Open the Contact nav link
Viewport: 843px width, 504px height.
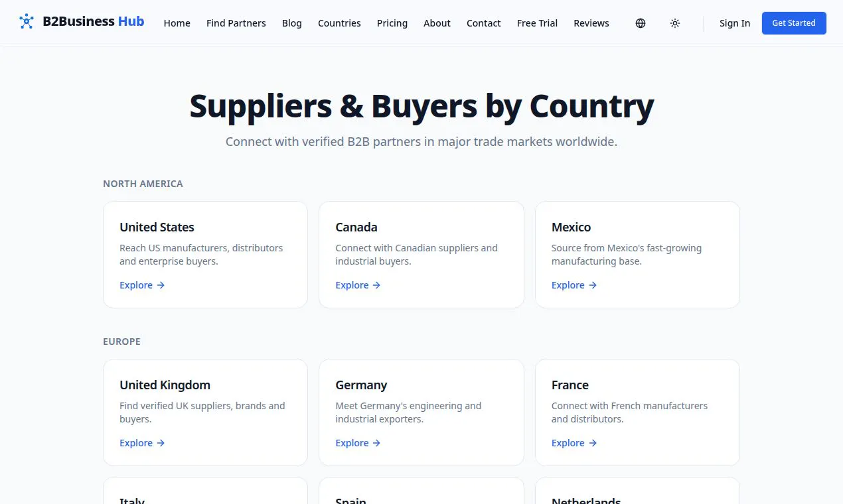(x=484, y=23)
